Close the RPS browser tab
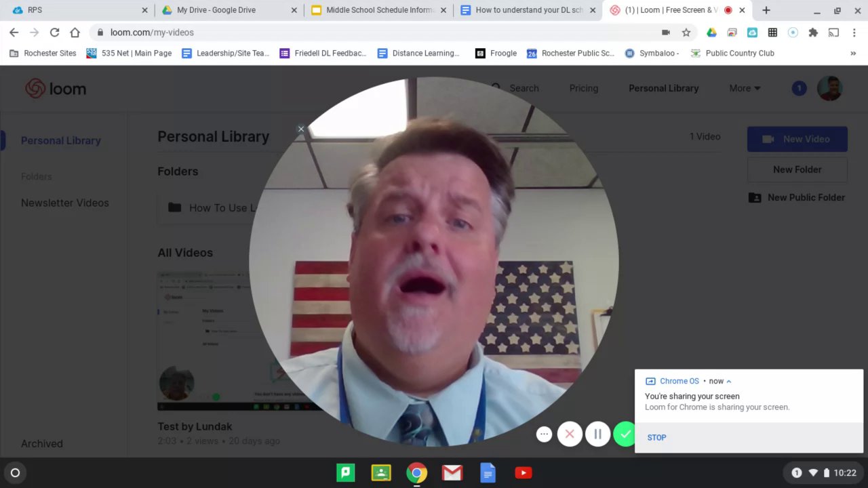 [144, 10]
